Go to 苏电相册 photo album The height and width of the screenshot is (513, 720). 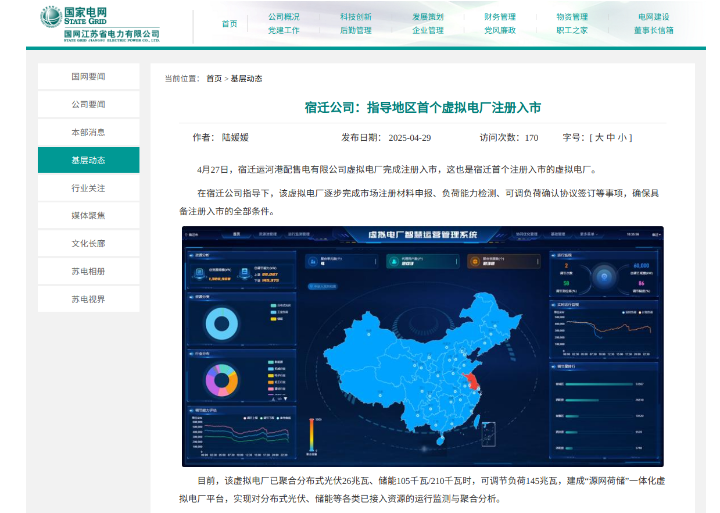tap(88, 271)
